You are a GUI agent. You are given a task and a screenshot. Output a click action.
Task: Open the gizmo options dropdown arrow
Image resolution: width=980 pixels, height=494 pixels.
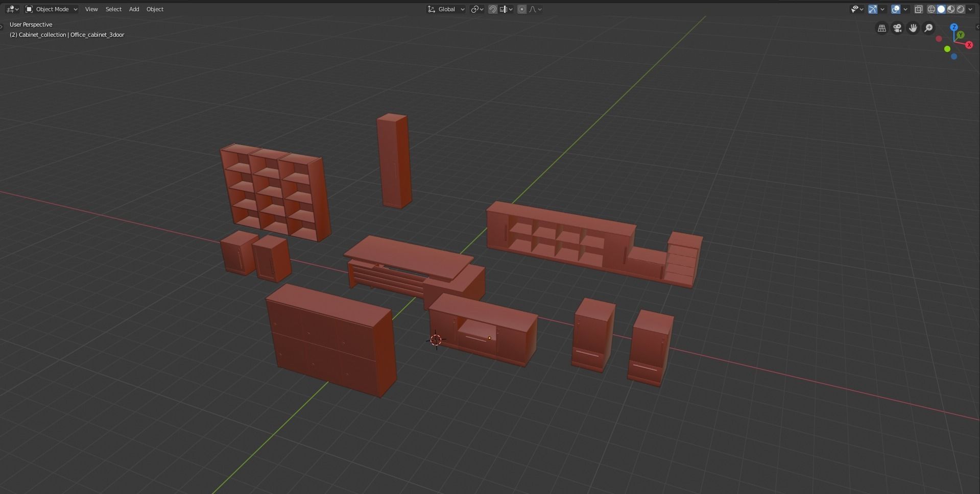coord(882,9)
